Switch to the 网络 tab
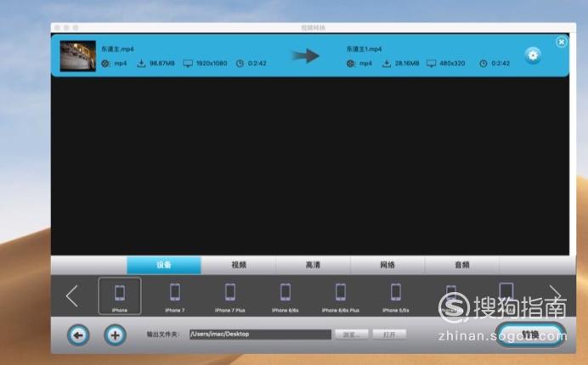The width and height of the screenshot is (588, 365). [387, 265]
